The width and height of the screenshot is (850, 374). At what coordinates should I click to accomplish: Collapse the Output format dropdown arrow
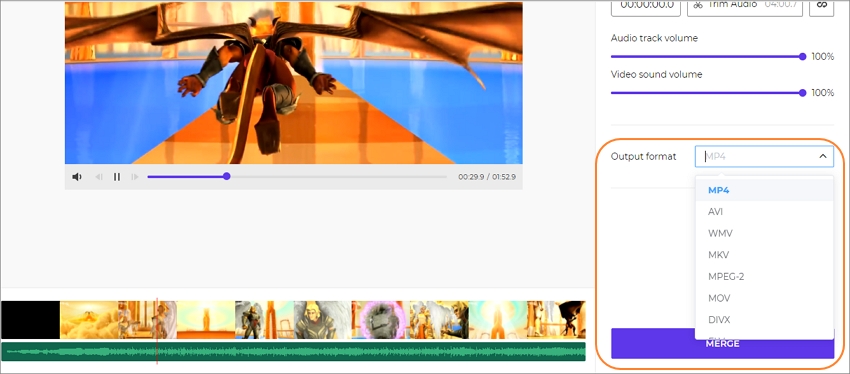click(x=822, y=156)
